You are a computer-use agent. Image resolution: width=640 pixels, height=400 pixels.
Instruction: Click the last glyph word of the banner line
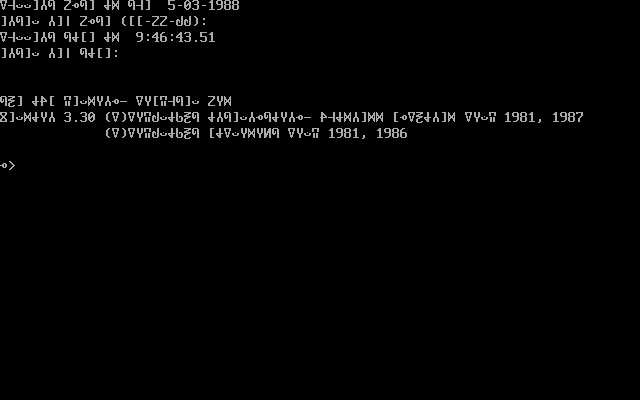220,101
